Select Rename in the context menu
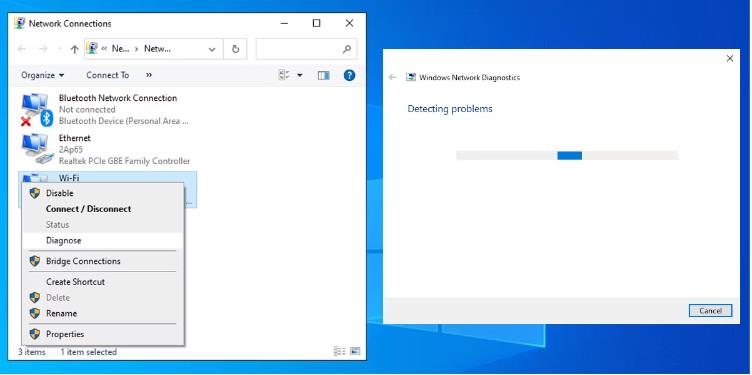This screenshot has height=375, width=752. pyautogui.click(x=103, y=314)
